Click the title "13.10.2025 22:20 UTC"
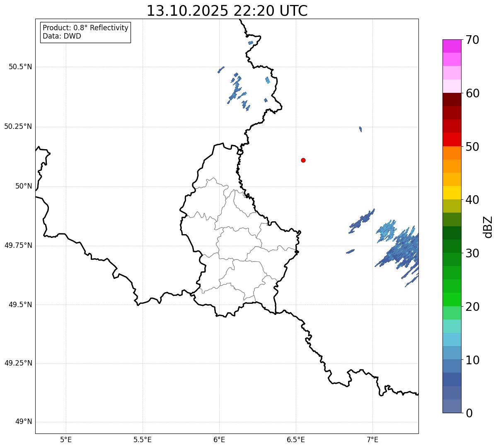Image resolution: width=498 pixels, height=448 pixels. 227,11
